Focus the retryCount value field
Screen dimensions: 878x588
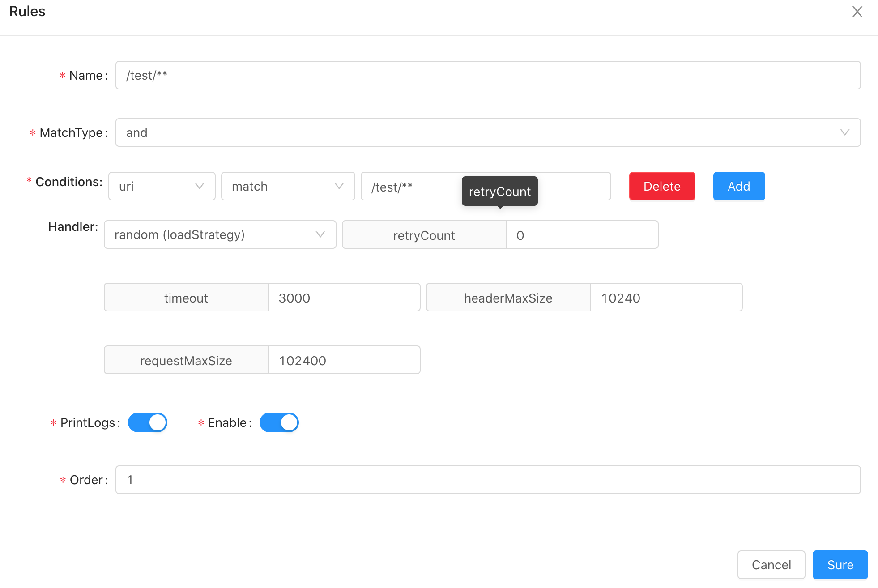[x=582, y=235]
